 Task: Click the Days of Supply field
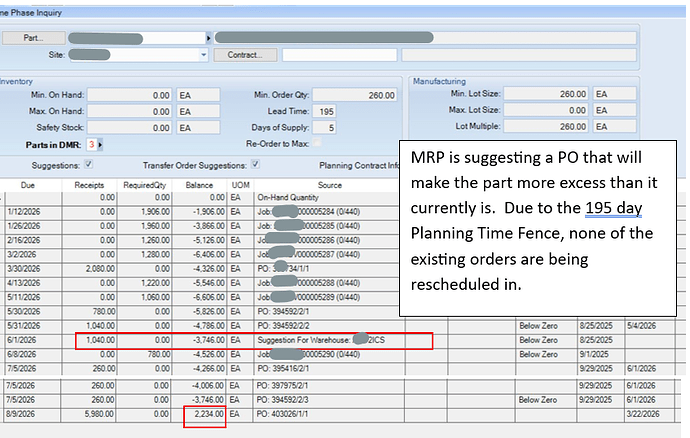pos(325,128)
